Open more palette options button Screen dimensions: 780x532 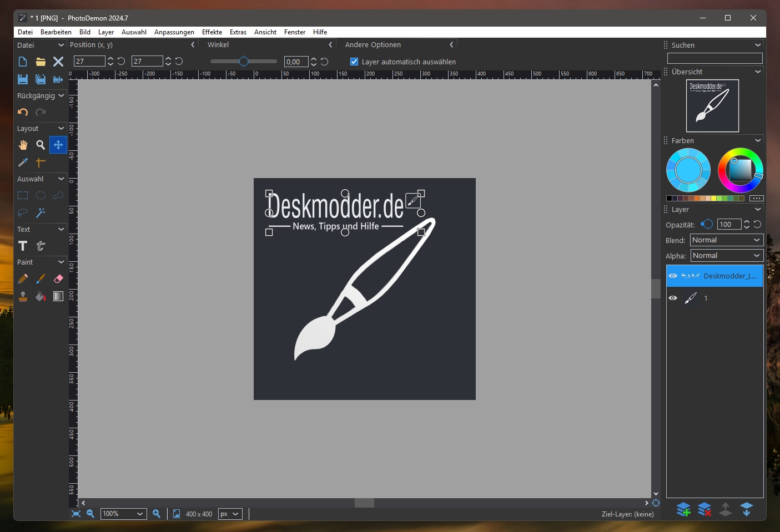click(756, 198)
